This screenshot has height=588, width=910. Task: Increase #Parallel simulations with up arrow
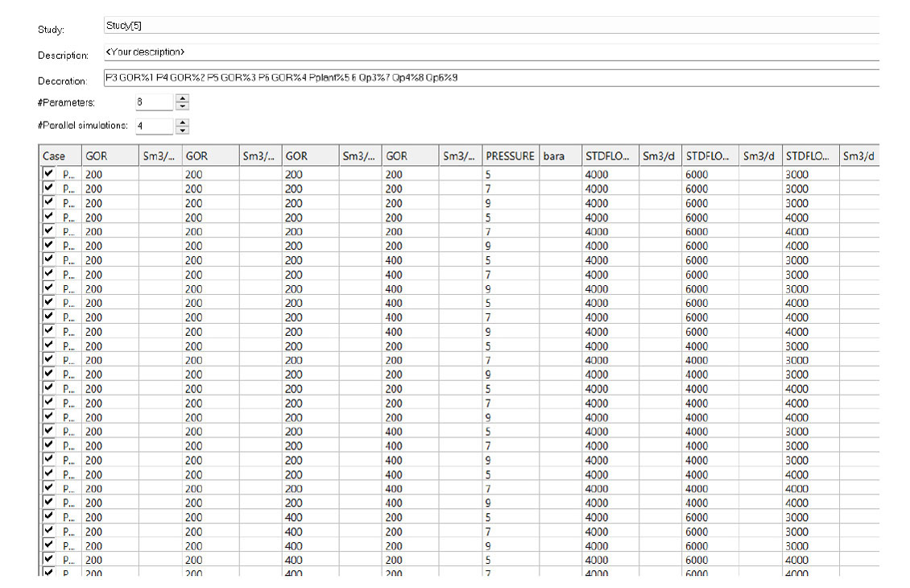[183, 122]
